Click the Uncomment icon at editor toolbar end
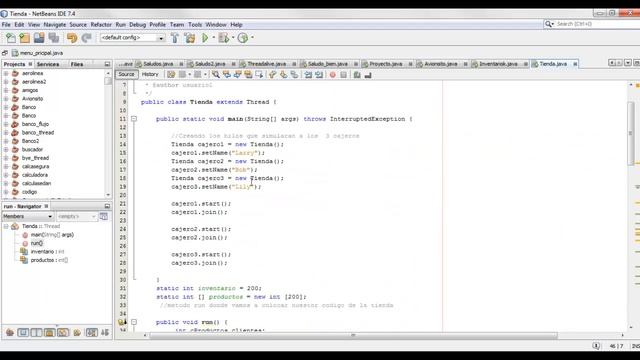 pyautogui.click(x=368, y=75)
